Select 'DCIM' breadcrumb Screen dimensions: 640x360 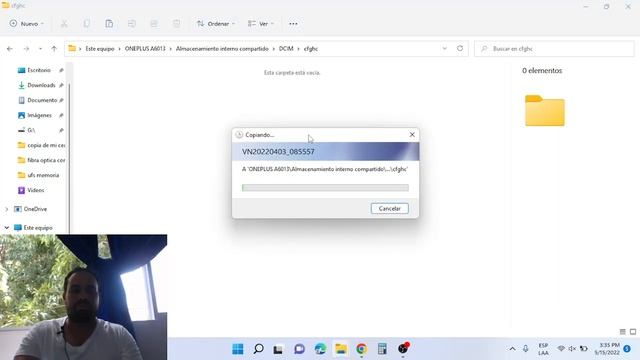[x=286, y=49]
